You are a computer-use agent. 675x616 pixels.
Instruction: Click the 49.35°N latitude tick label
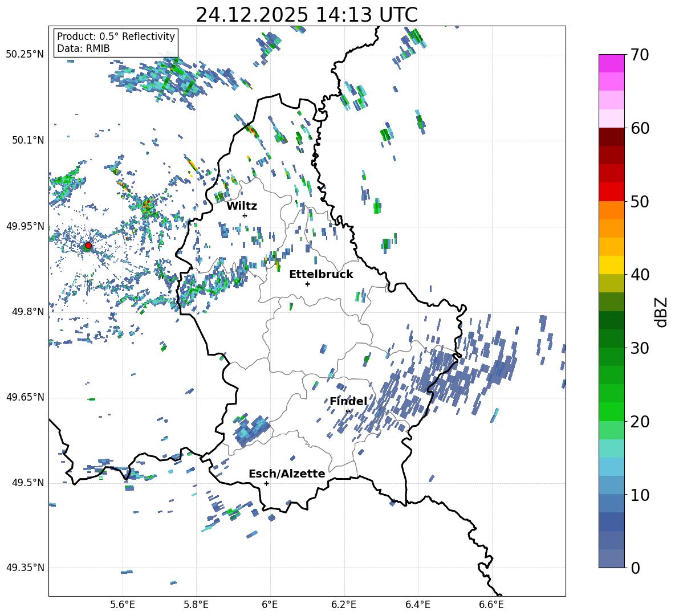(25, 568)
